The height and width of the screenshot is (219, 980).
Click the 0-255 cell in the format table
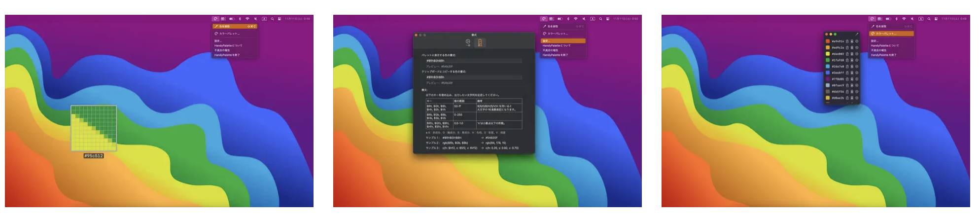pyautogui.click(x=464, y=116)
